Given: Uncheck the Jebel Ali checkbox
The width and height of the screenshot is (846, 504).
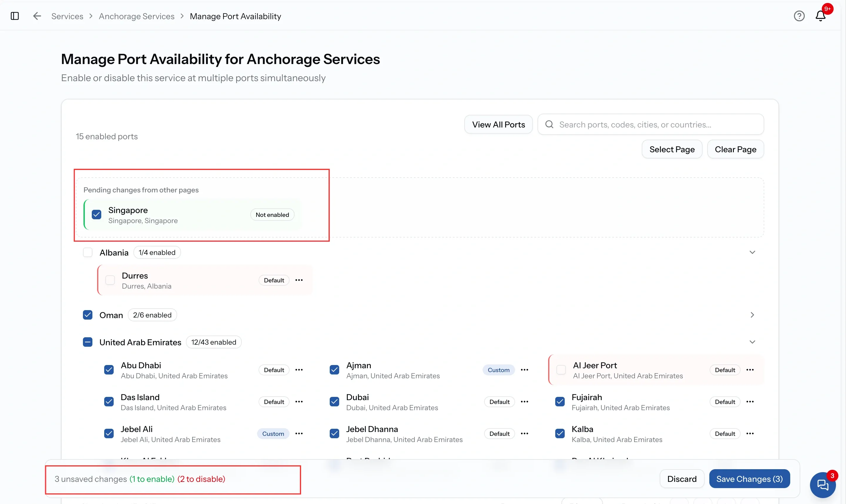Looking at the screenshot, I should click(x=109, y=434).
